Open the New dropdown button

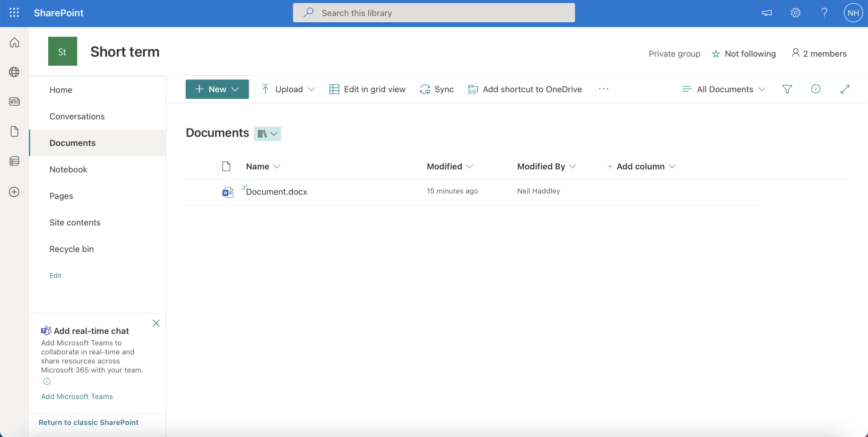tap(217, 89)
